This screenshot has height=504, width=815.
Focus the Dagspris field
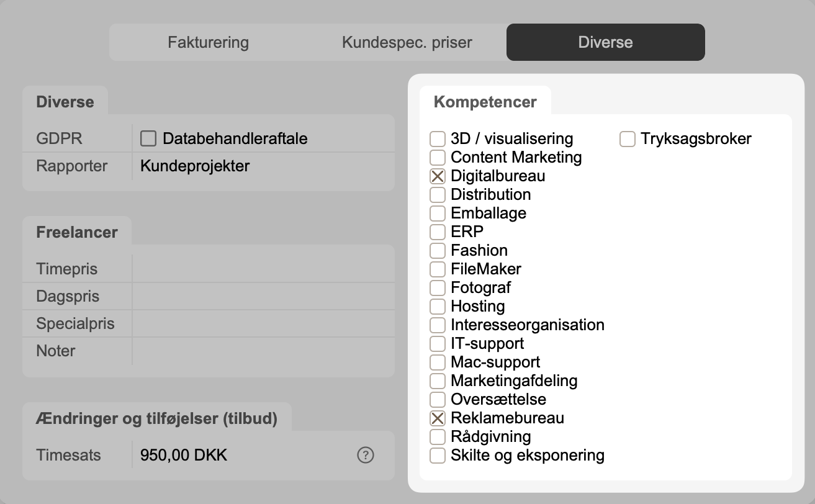click(263, 297)
